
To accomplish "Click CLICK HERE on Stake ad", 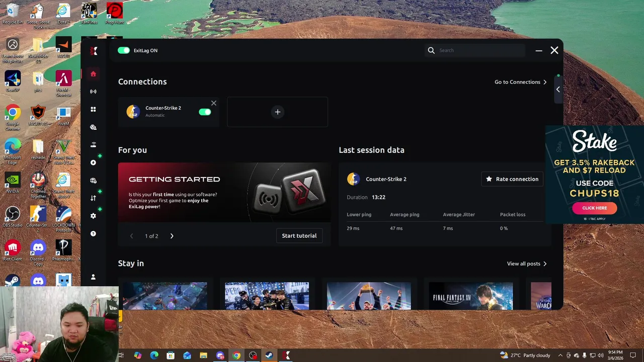I will [595, 208].
